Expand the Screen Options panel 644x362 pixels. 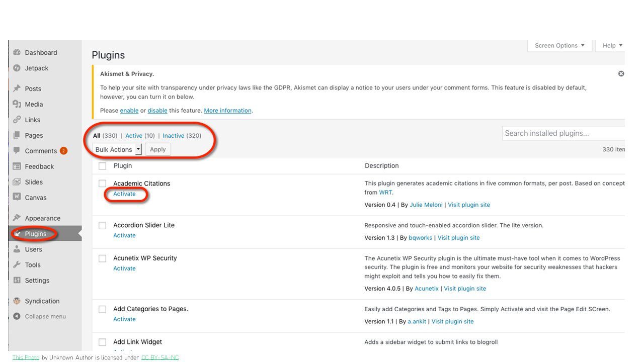(x=559, y=45)
